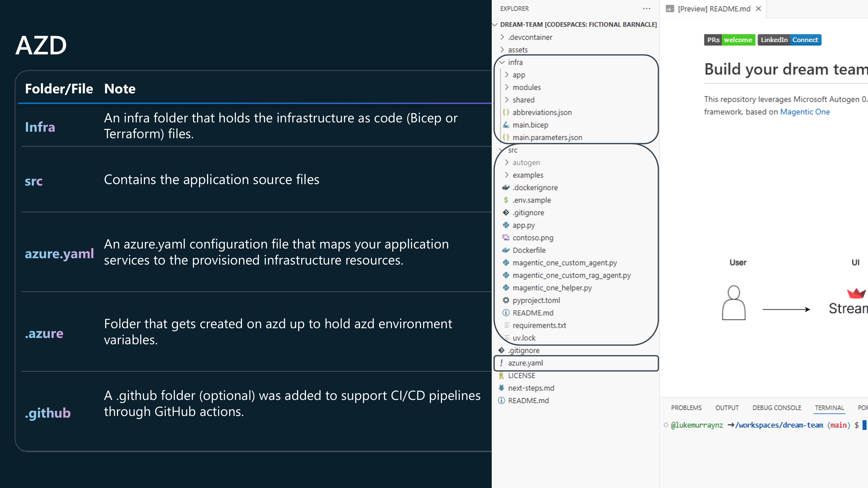This screenshot has height=488, width=868.
Task: Select the TERMINAL panel tab
Action: (829, 408)
